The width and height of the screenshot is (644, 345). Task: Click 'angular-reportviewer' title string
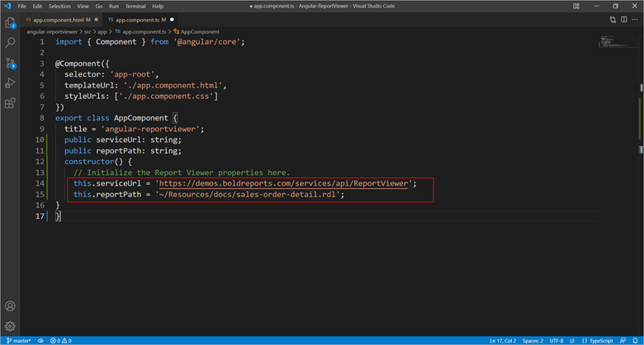pos(150,129)
